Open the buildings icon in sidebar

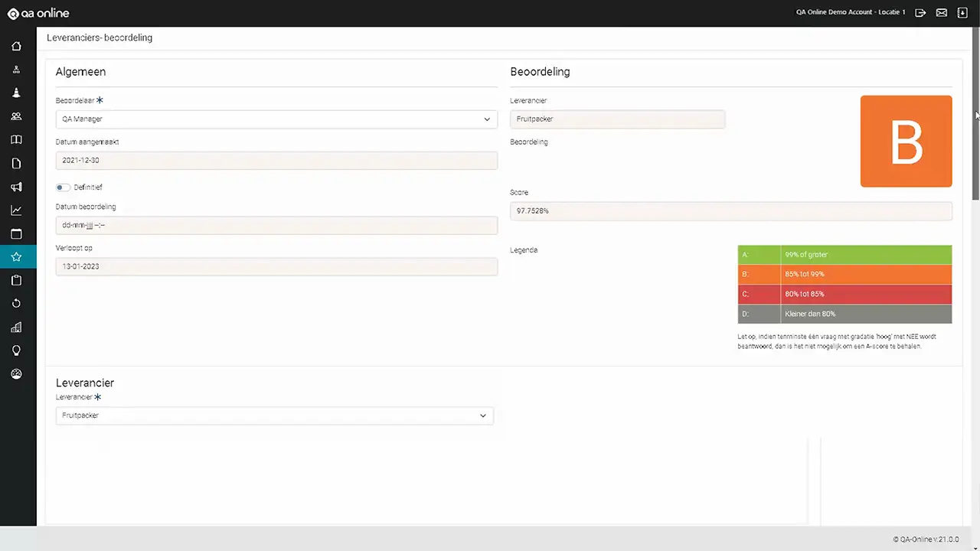coord(16,328)
